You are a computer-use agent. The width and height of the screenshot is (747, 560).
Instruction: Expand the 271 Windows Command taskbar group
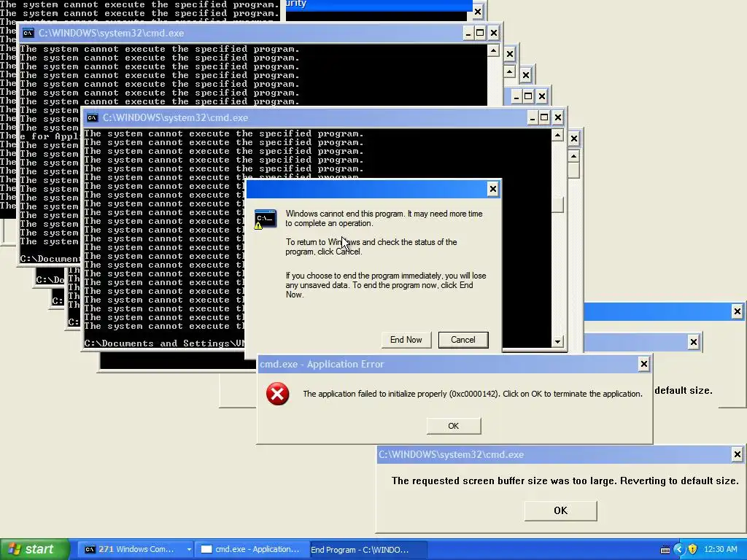pos(189,550)
